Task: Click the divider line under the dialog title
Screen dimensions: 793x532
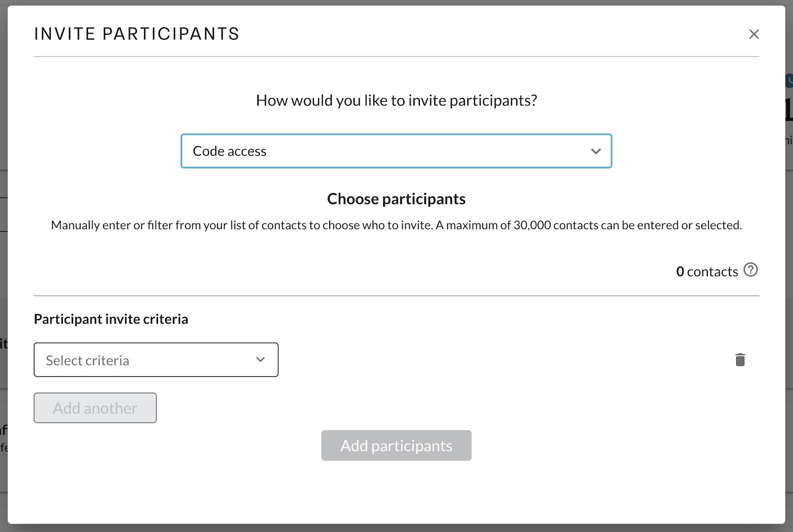Action: point(396,56)
